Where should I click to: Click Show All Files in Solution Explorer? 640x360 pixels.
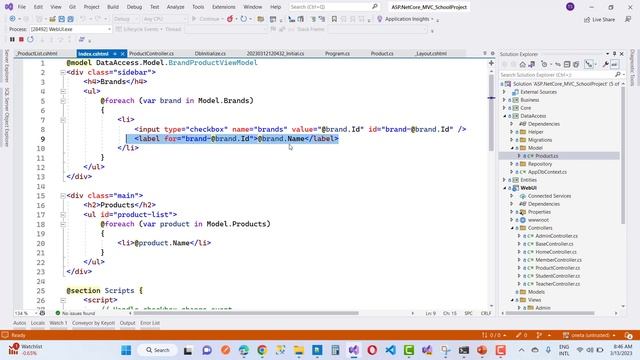click(576, 64)
